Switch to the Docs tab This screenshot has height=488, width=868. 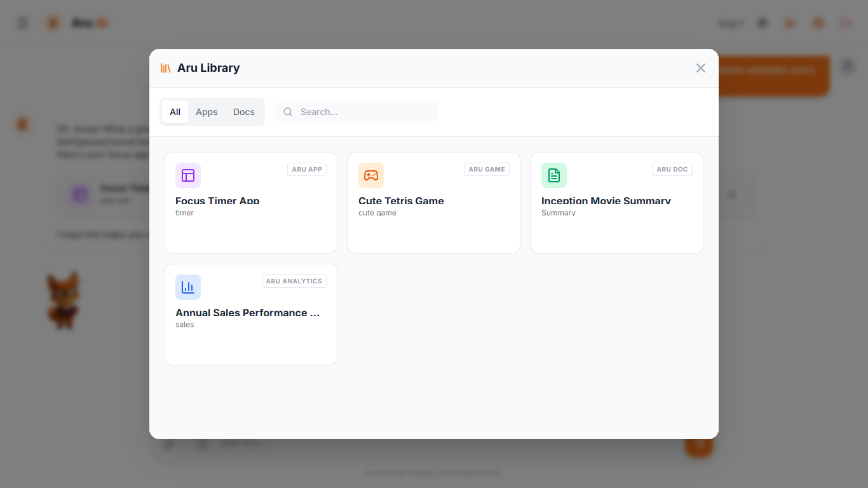click(x=244, y=111)
